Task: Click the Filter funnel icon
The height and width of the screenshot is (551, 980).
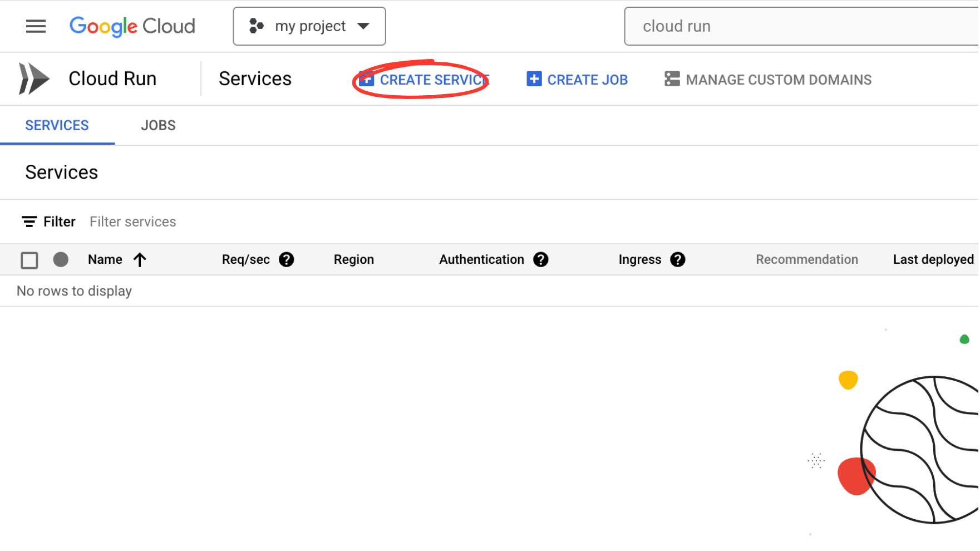Action: (x=29, y=221)
